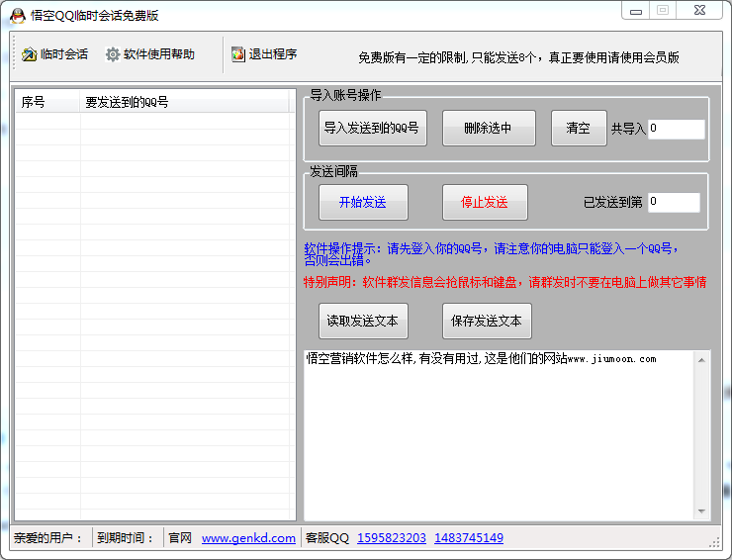Click the 保存发送文本 button

point(487,321)
